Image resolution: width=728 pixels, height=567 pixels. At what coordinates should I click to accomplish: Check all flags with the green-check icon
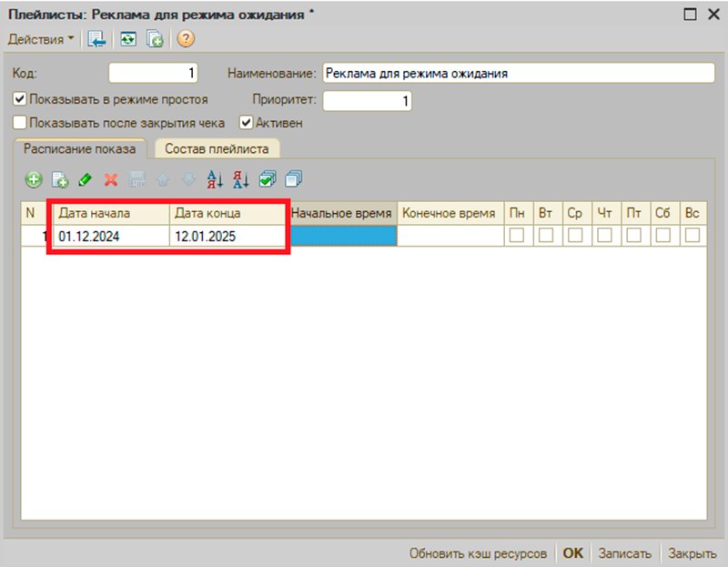click(268, 179)
